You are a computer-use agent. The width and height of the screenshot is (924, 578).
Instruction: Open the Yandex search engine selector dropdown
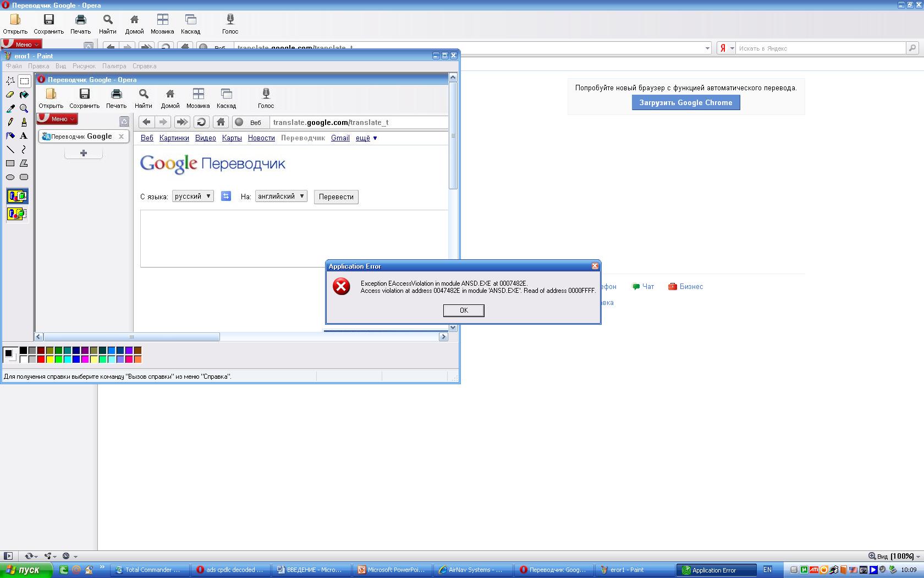pyautogui.click(x=727, y=48)
